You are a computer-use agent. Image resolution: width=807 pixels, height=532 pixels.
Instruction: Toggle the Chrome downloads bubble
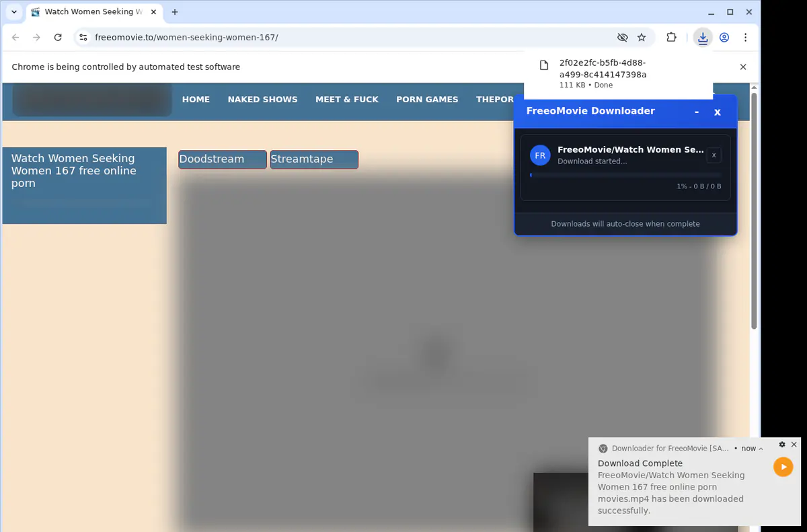click(703, 38)
